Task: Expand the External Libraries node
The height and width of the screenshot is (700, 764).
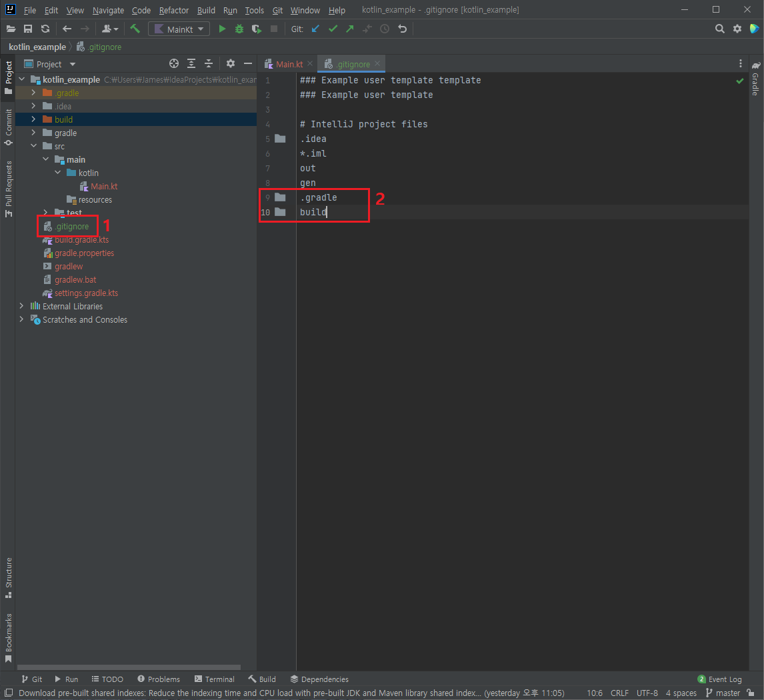Action: coord(21,306)
